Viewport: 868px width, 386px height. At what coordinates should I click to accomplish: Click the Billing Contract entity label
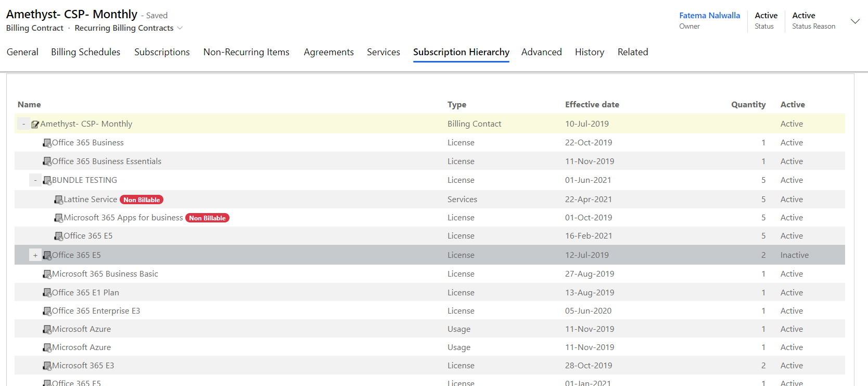point(35,28)
